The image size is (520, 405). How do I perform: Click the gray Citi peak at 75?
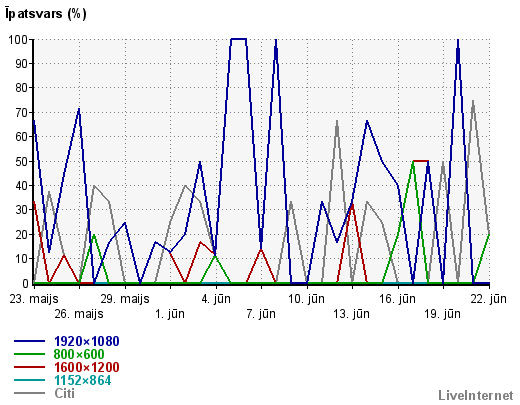(473, 101)
